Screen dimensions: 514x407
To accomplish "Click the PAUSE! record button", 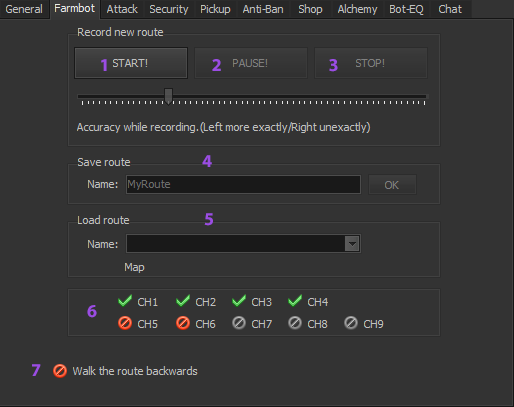I will (x=251, y=63).
